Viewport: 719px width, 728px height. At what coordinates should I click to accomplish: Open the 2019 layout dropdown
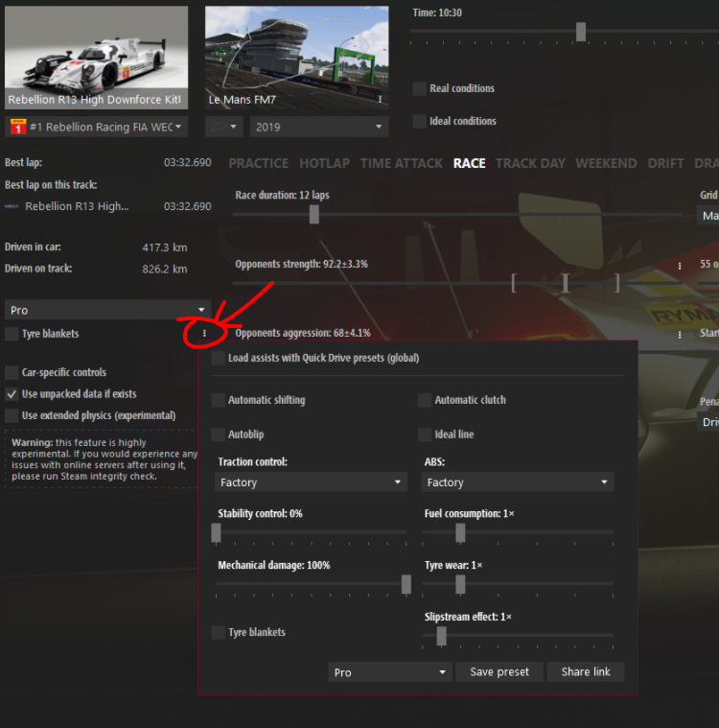(x=319, y=127)
